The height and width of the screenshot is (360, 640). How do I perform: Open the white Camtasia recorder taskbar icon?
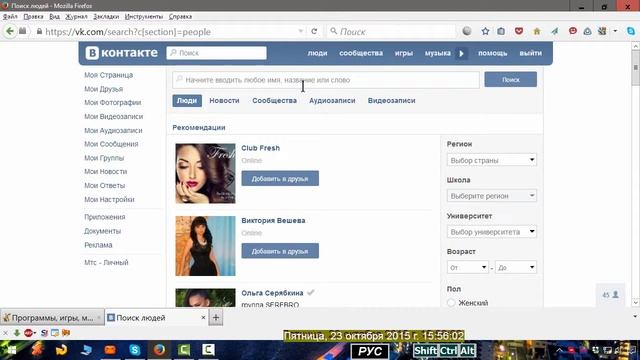click(208, 350)
